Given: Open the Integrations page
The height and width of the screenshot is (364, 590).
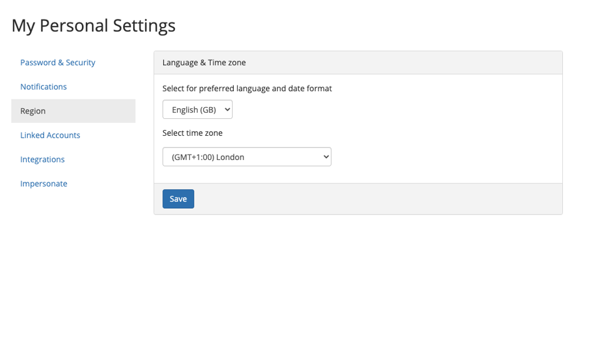Looking at the screenshot, I should (x=42, y=159).
